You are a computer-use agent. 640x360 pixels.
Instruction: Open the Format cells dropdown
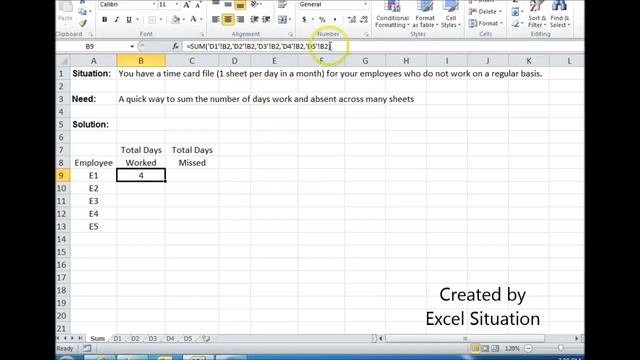click(486, 24)
